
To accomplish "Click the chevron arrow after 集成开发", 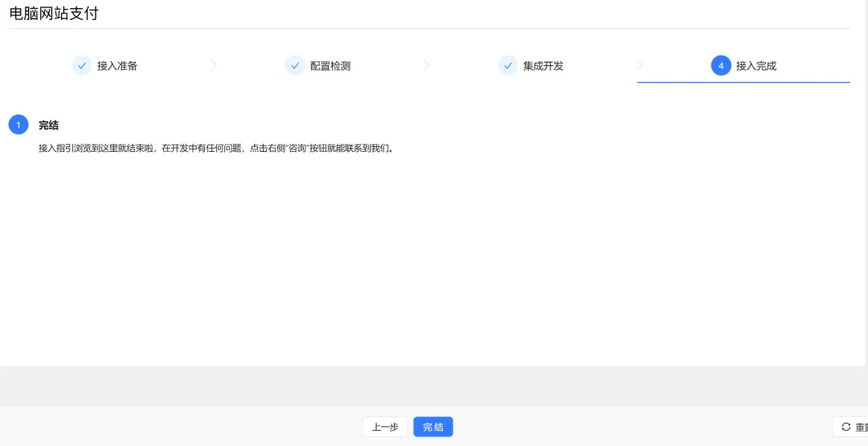I will pyautogui.click(x=640, y=66).
